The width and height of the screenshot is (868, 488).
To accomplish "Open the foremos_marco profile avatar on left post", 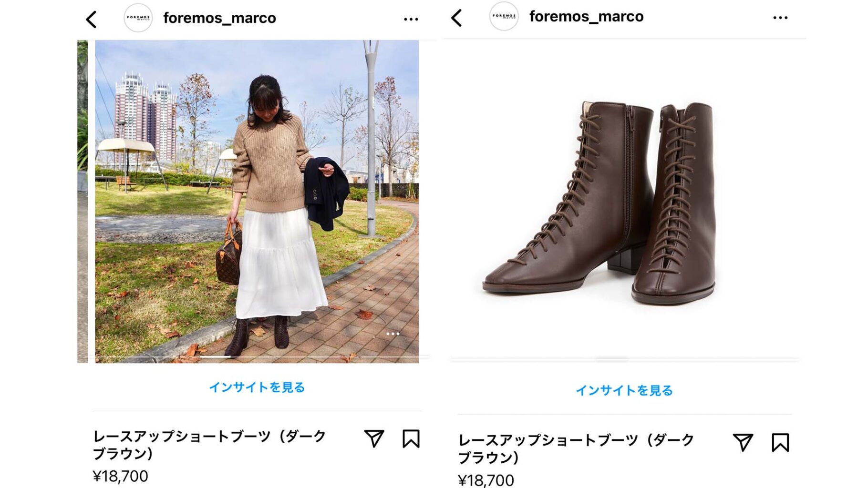I will pos(138,18).
